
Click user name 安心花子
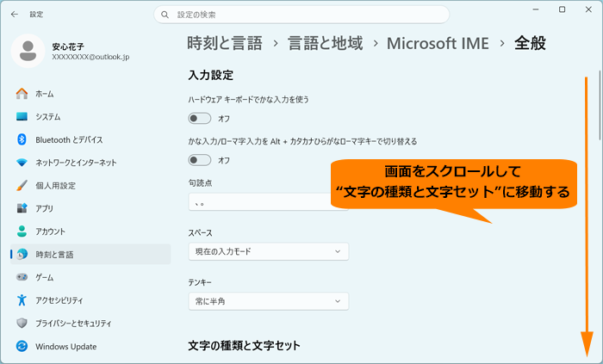click(68, 46)
